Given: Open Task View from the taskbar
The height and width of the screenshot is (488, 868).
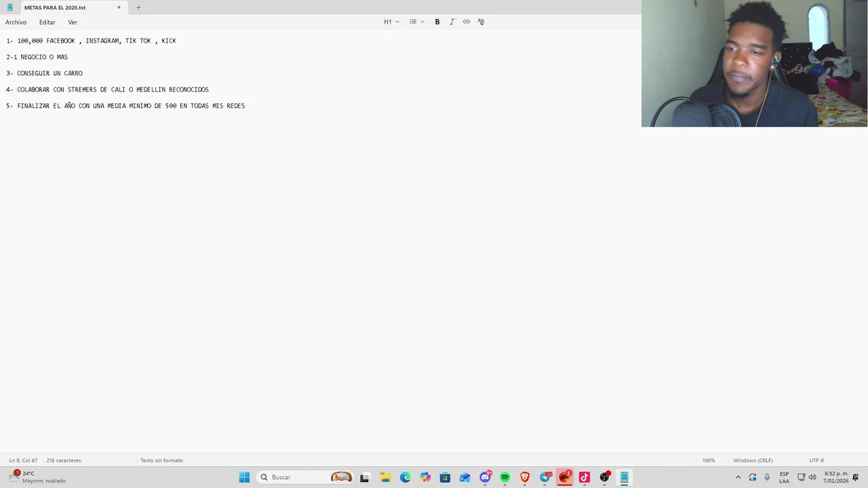Looking at the screenshot, I should tap(364, 477).
